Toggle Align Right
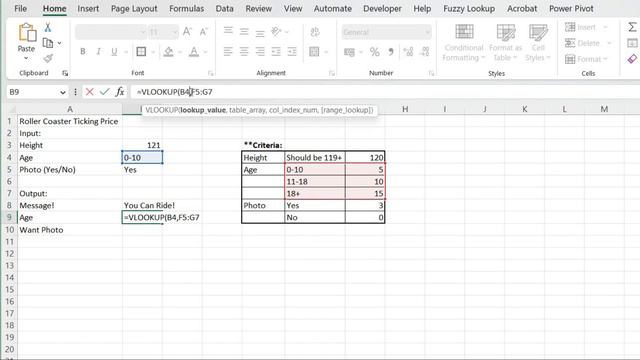640x360 pixels. [260, 51]
